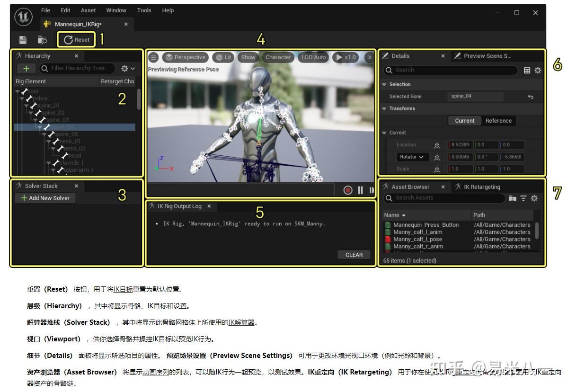
Task: Click the x1.0 playback speed control
Action: point(346,57)
